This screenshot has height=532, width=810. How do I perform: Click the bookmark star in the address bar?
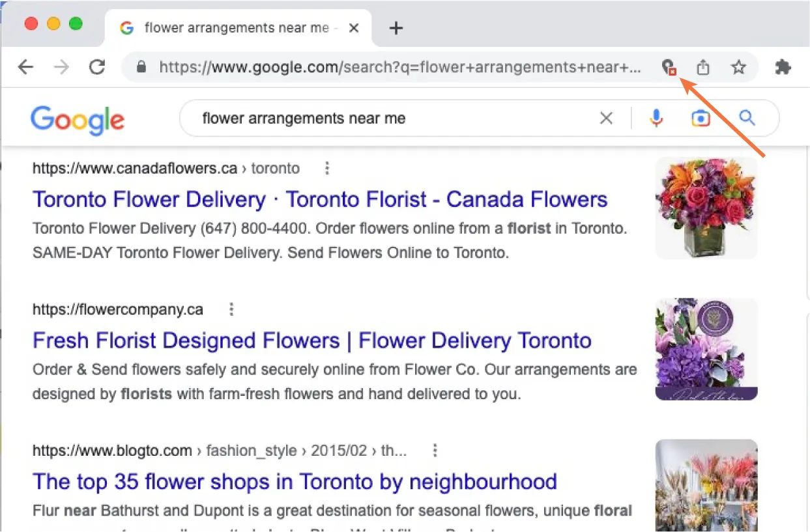(738, 66)
